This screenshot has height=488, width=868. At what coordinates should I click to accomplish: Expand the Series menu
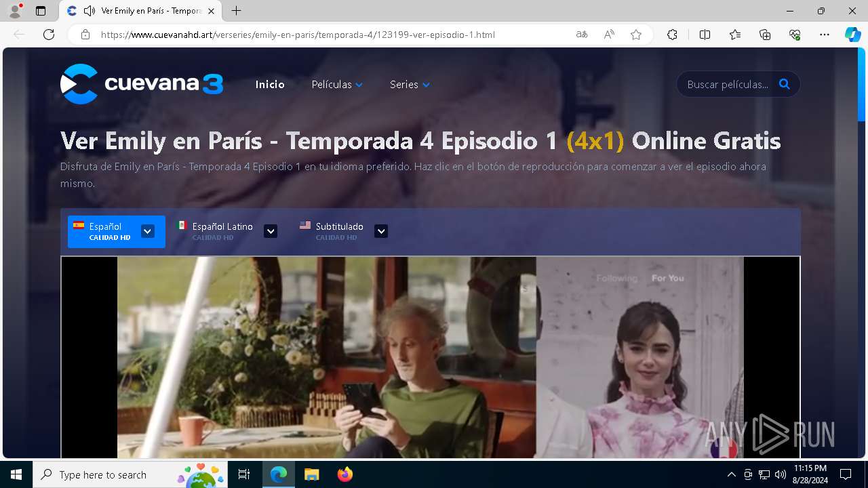[410, 85]
